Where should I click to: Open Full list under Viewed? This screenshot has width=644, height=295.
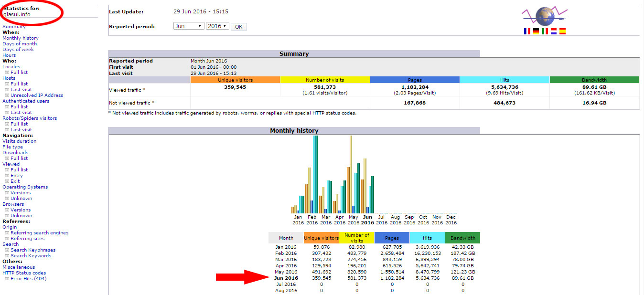(x=19, y=170)
